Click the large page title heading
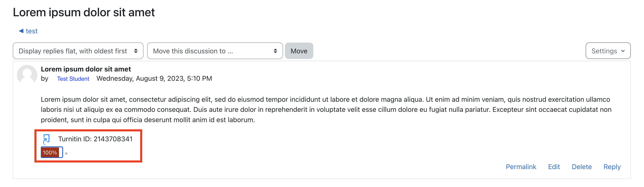644x187 pixels. (x=84, y=13)
